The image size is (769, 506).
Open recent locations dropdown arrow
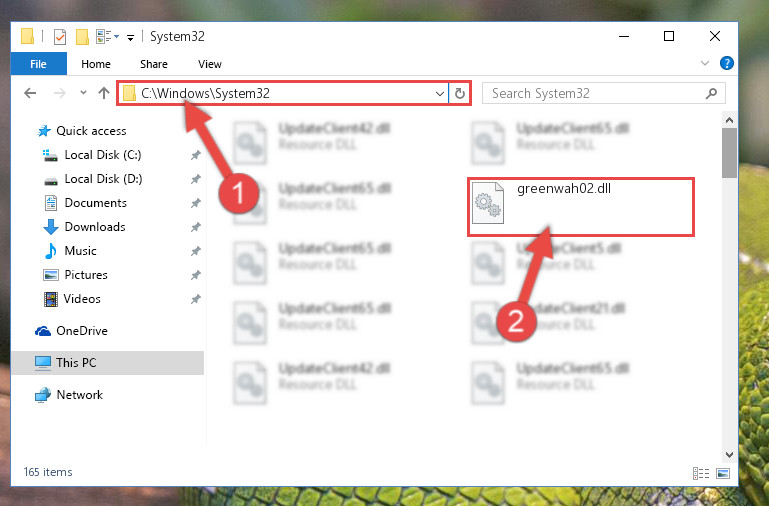pyautogui.click(x=83, y=93)
